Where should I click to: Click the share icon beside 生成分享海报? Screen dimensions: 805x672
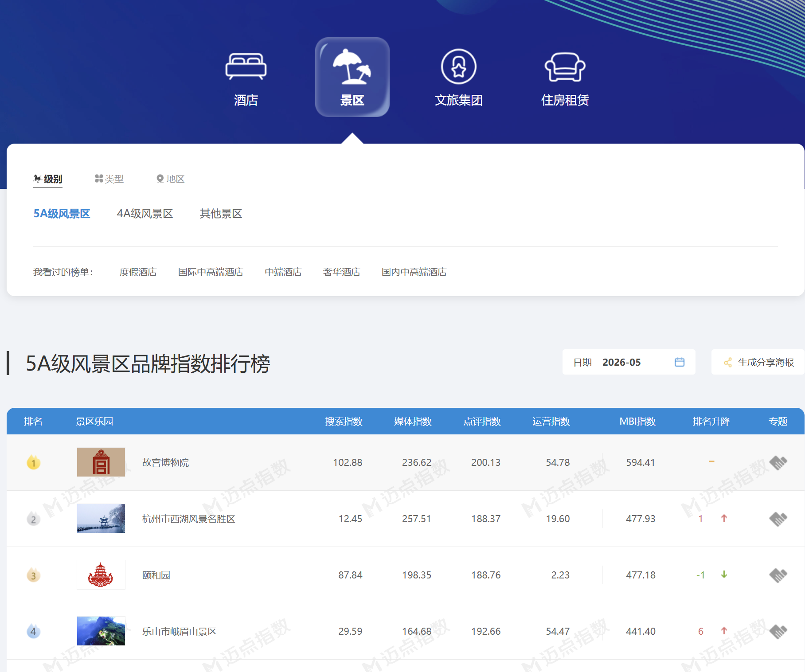(728, 363)
